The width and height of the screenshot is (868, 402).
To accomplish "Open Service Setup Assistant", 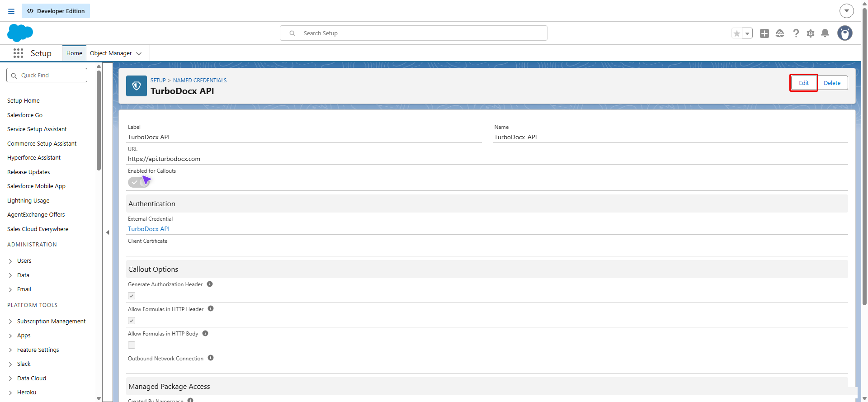I will (x=37, y=129).
